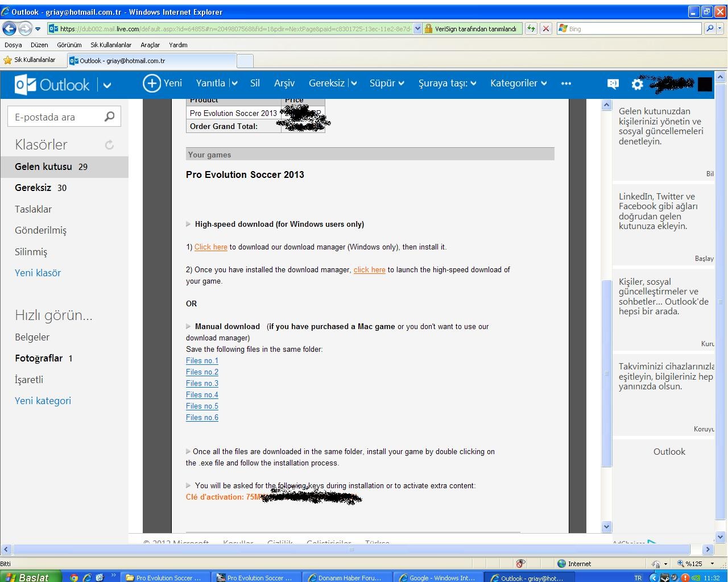Click the Outlook logo in the header
Screen dimensions: 728x582
[x=52, y=85]
